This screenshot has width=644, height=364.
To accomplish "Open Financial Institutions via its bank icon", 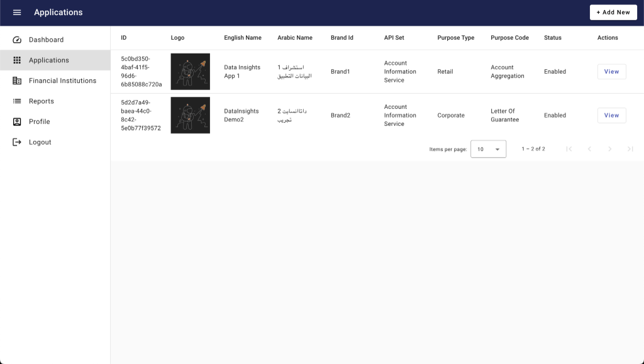I will click(x=17, y=81).
